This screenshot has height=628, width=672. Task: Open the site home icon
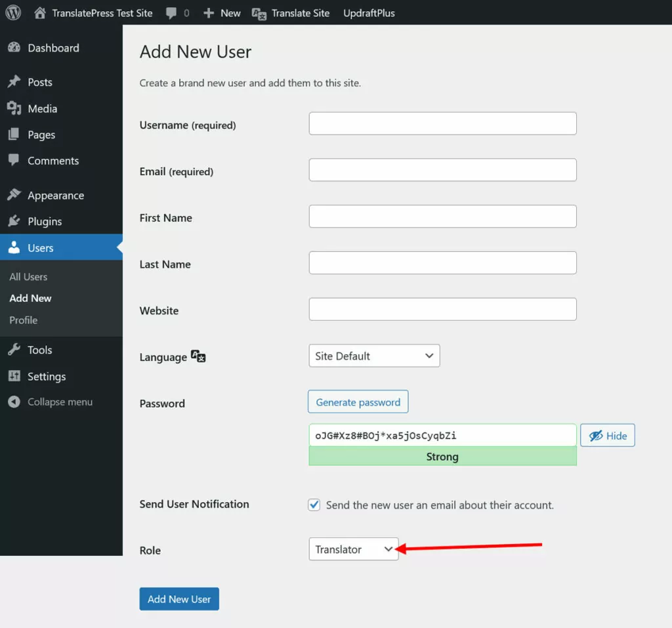[41, 12]
